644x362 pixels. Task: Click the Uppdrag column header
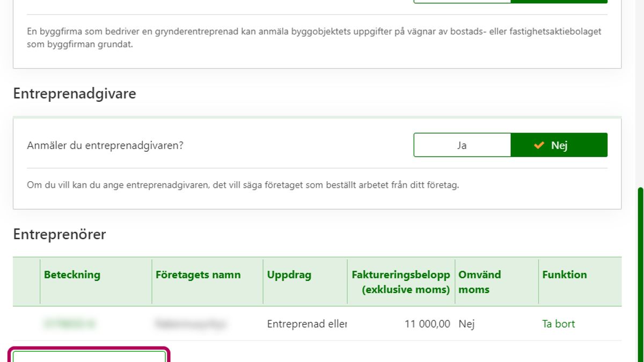289,275
